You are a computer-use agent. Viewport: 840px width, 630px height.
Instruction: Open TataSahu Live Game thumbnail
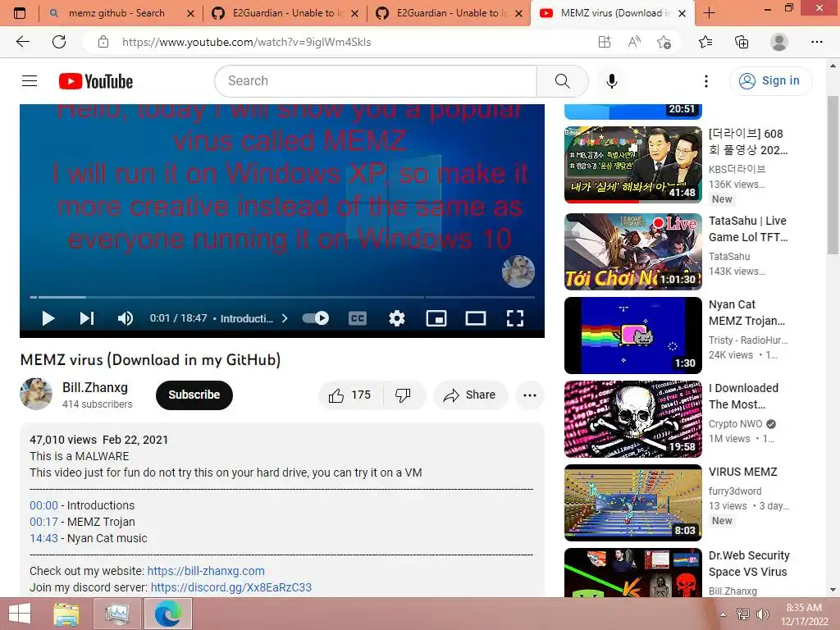(x=633, y=252)
